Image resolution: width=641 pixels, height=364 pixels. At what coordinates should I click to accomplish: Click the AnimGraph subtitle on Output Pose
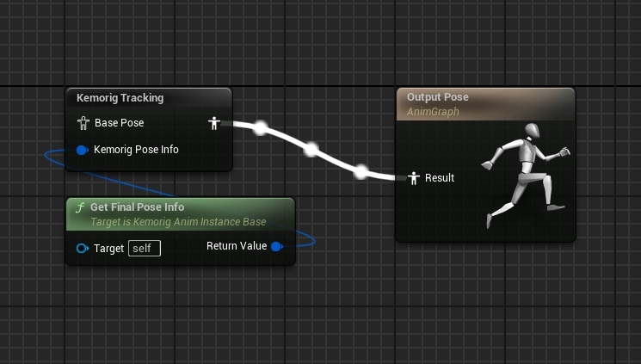point(433,110)
